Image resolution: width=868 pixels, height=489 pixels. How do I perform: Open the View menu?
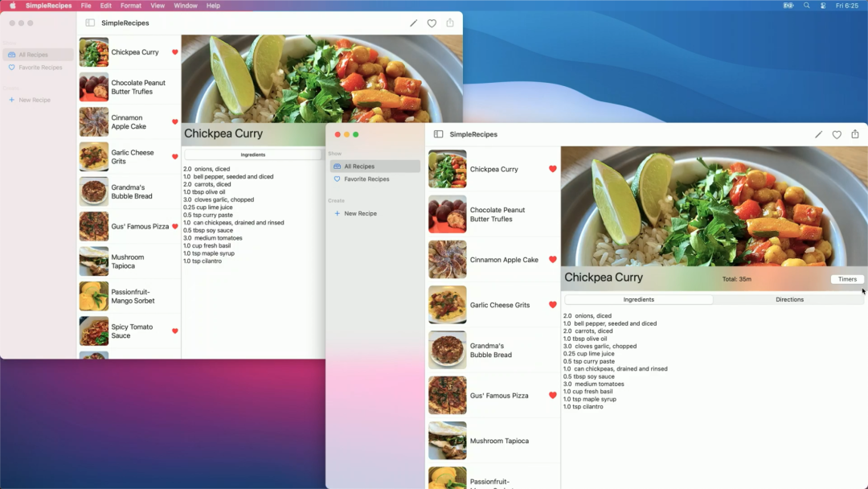(158, 6)
